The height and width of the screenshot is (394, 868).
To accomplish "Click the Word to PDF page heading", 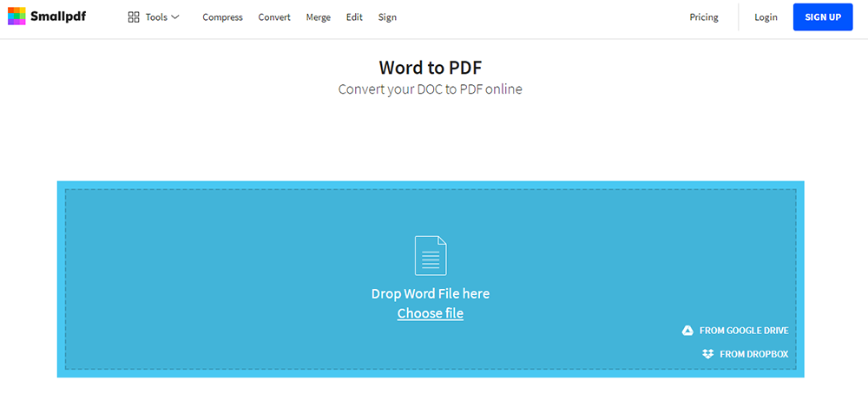I will (431, 68).
